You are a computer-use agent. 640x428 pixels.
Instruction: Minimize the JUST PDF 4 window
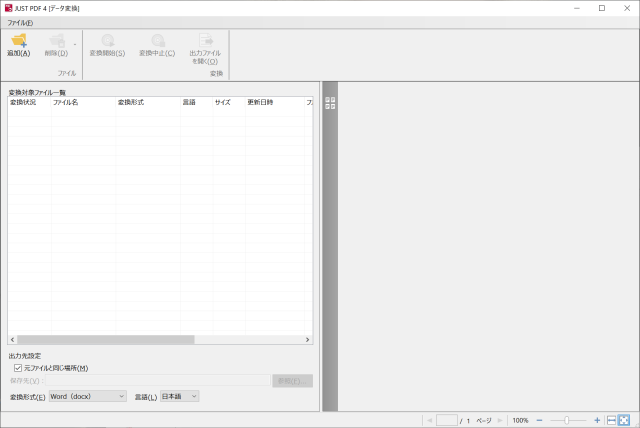point(577,8)
